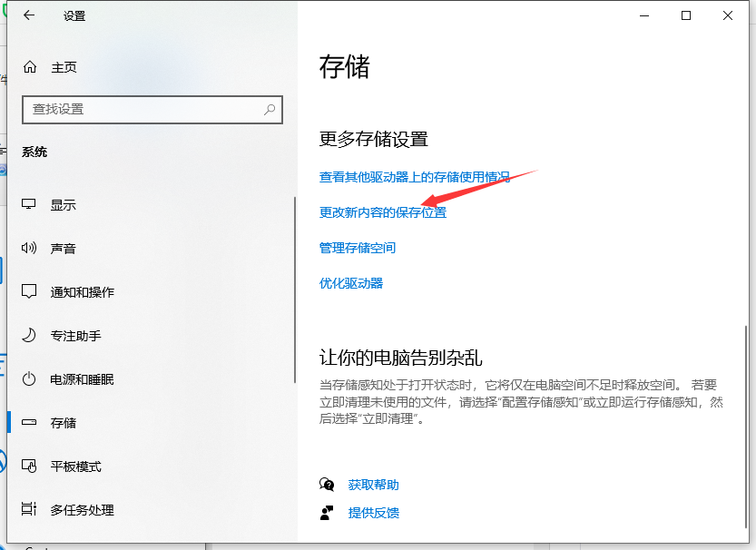Click the Multitasking icon
The height and width of the screenshot is (550, 756).
pyautogui.click(x=29, y=510)
